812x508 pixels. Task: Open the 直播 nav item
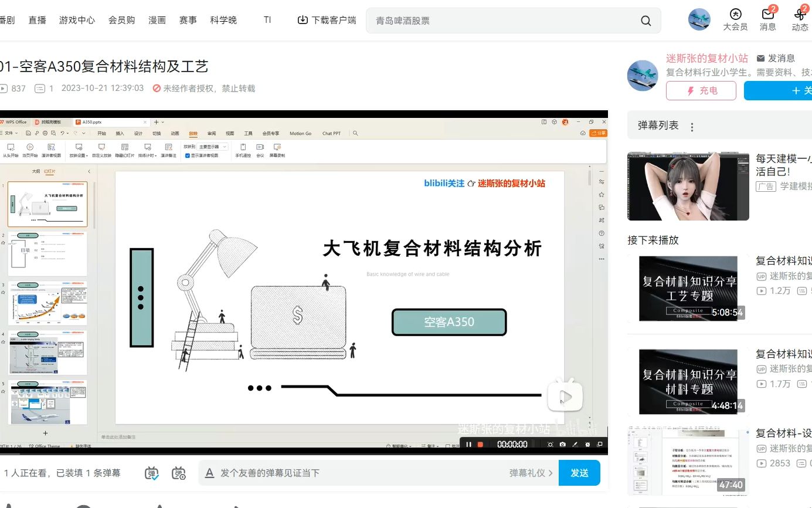pos(37,20)
